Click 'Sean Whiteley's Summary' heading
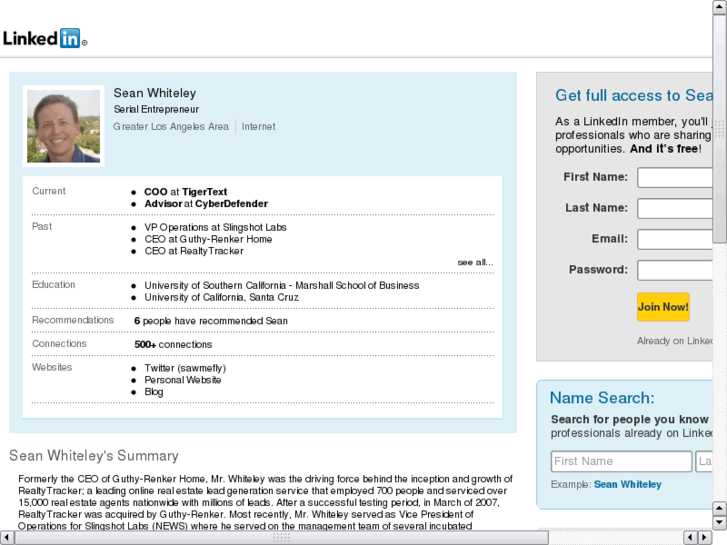 pyautogui.click(x=94, y=455)
